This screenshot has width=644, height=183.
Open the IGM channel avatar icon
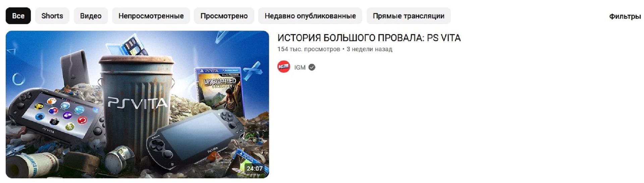click(284, 67)
